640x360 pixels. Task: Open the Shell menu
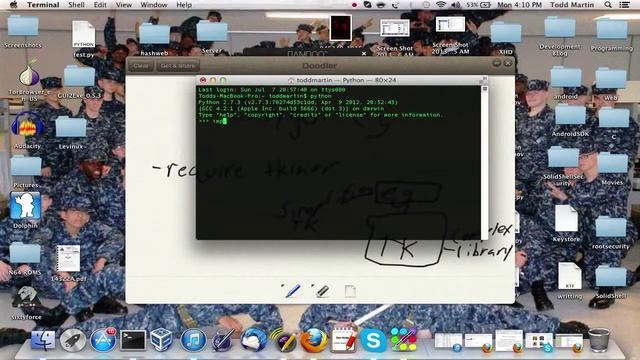click(x=76, y=5)
